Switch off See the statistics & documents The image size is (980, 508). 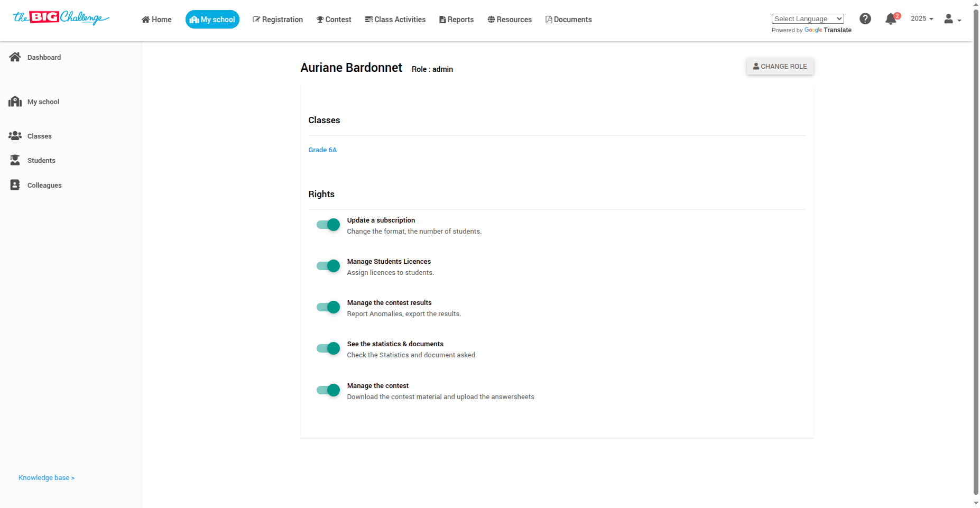tap(328, 348)
